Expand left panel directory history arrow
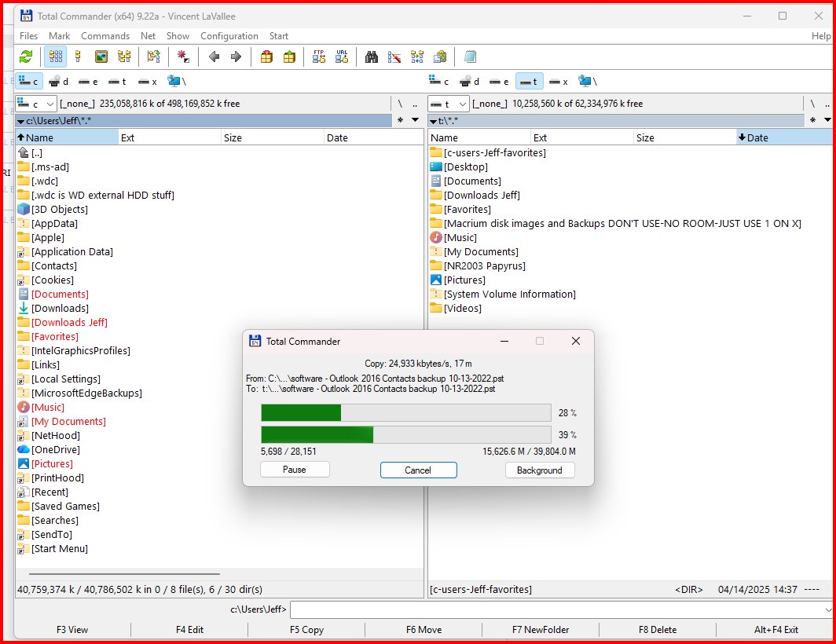The image size is (836, 644). [x=415, y=120]
